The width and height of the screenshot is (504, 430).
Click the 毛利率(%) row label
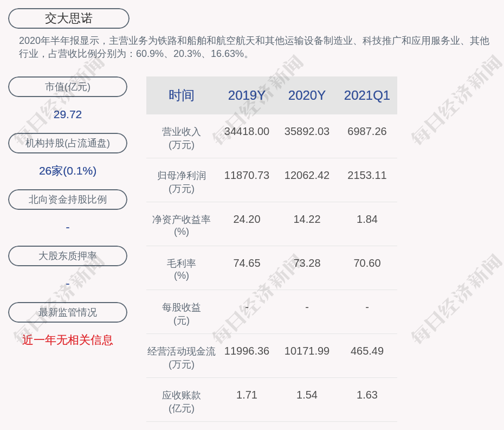pos(182,269)
